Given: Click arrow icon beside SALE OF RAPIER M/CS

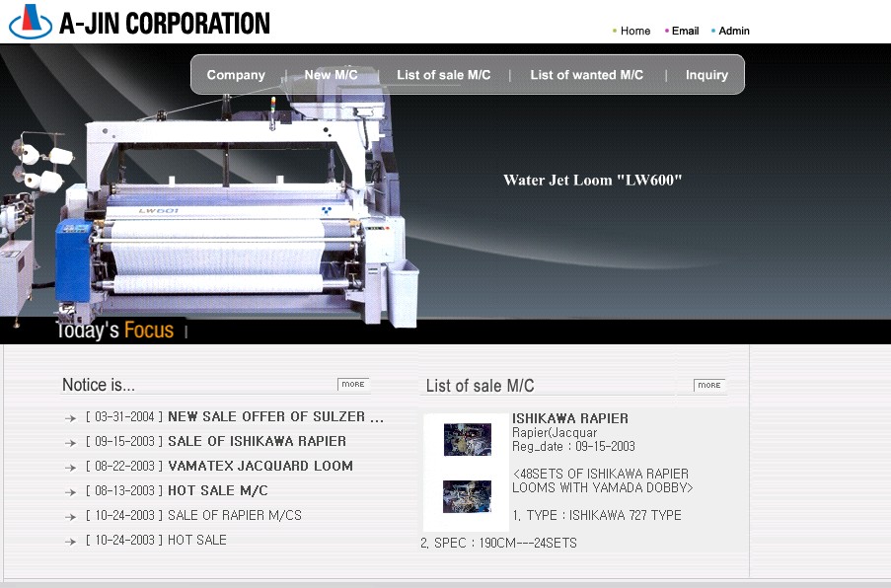Looking at the screenshot, I should [x=70, y=517].
